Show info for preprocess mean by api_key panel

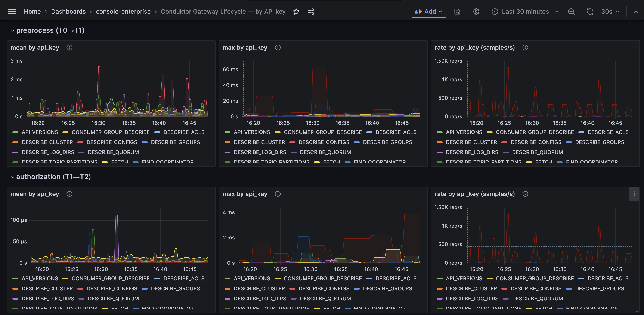[x=69, y=48]
